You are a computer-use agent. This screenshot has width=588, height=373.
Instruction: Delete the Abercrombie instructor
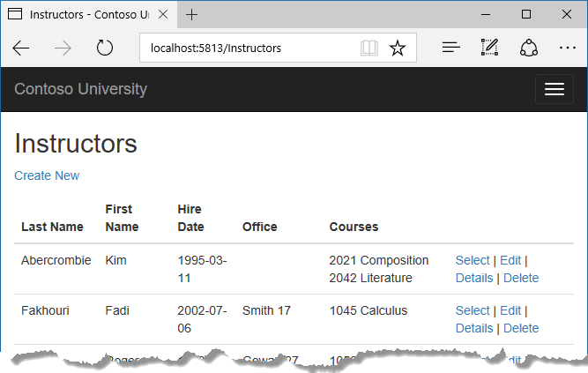point(521,278)
